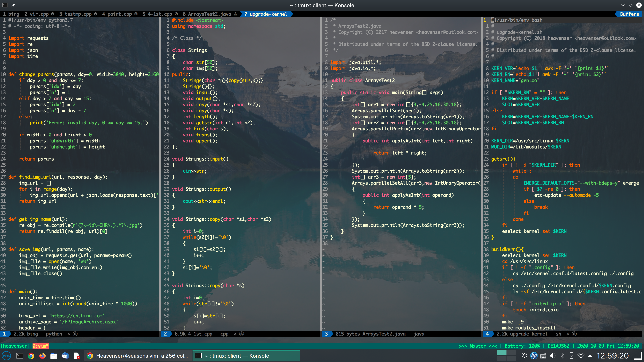Click 'make modules_install' line in shell pane
The width and height of the screenshot is (644, 362).
[x=528, y=328]
